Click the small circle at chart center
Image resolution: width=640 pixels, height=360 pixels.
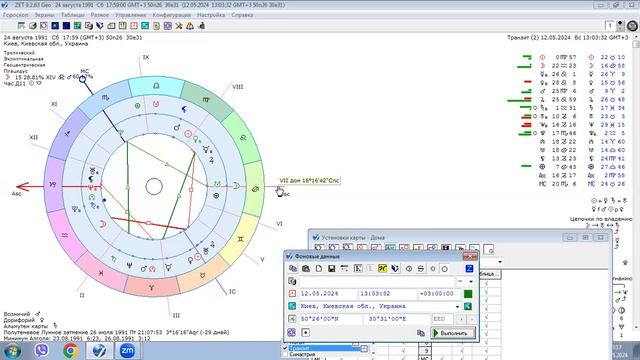154,187
